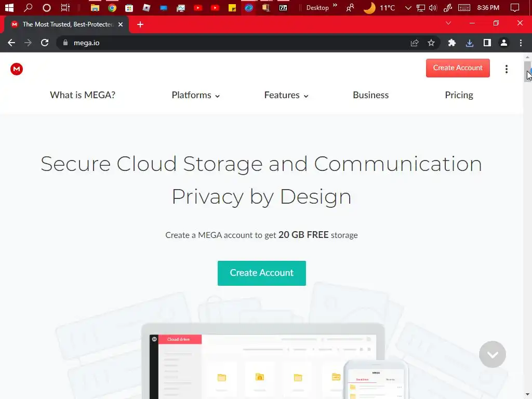532x399 pixels.
Task: View site info via the lock icon
Action: coord(65,43)
